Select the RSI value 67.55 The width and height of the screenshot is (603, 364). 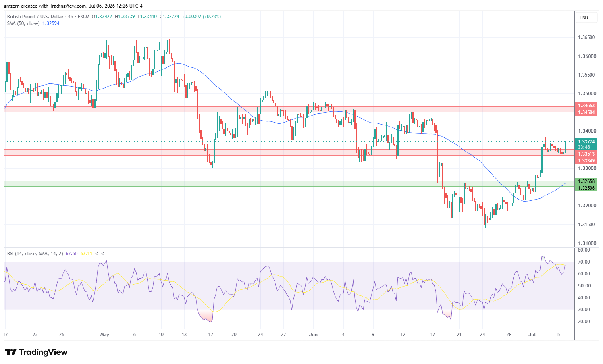coord(71,254)
